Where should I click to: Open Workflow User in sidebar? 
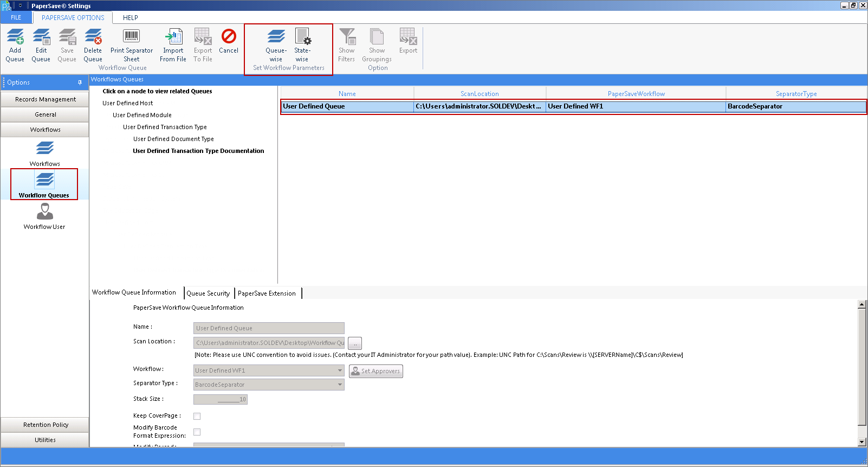point(44,216)
